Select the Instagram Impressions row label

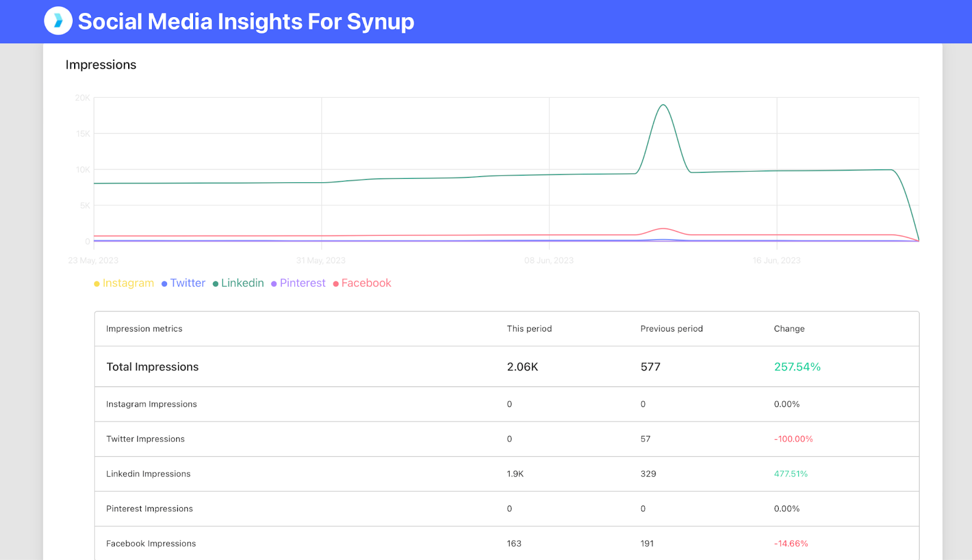pos(151,404)
